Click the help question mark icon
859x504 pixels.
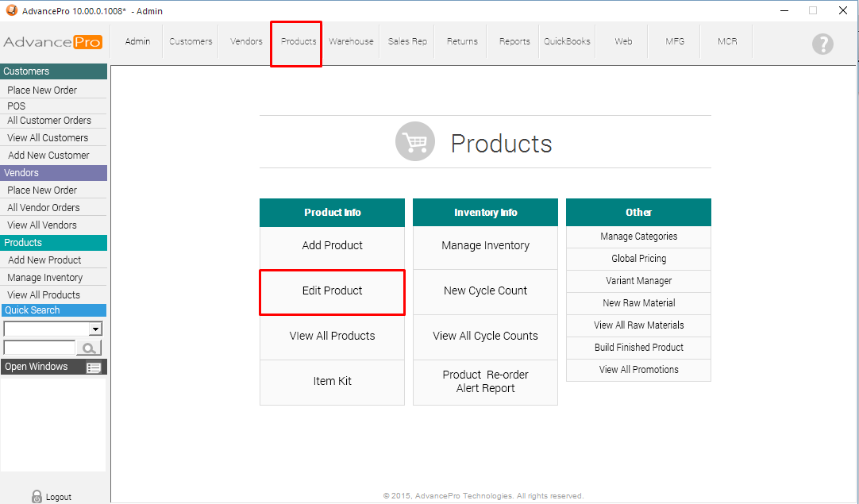click(x=822, y=44)
